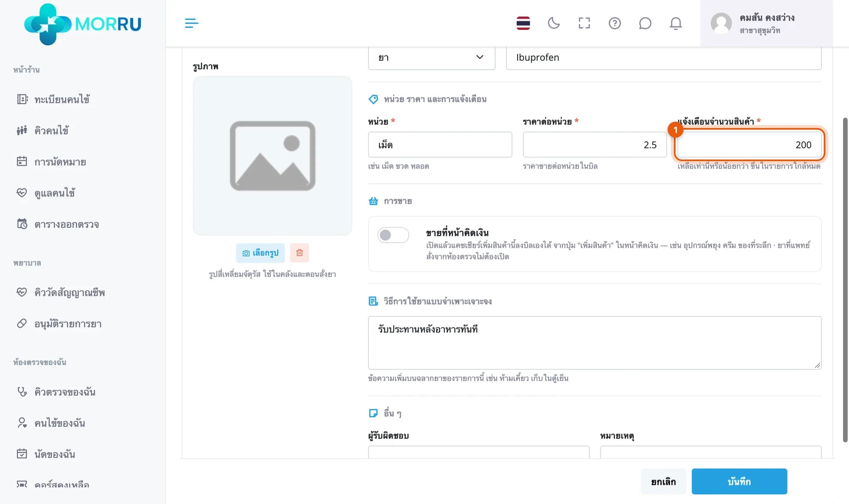Click the MORRU logo
Image resolution: width=849 pixels, height=504 pixels.
pos(83,24)
